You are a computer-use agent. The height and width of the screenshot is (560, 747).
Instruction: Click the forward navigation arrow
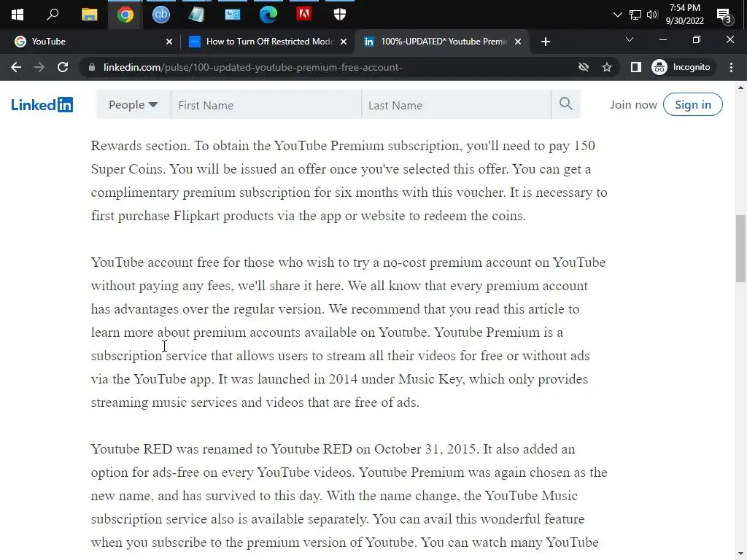point(39,67)
